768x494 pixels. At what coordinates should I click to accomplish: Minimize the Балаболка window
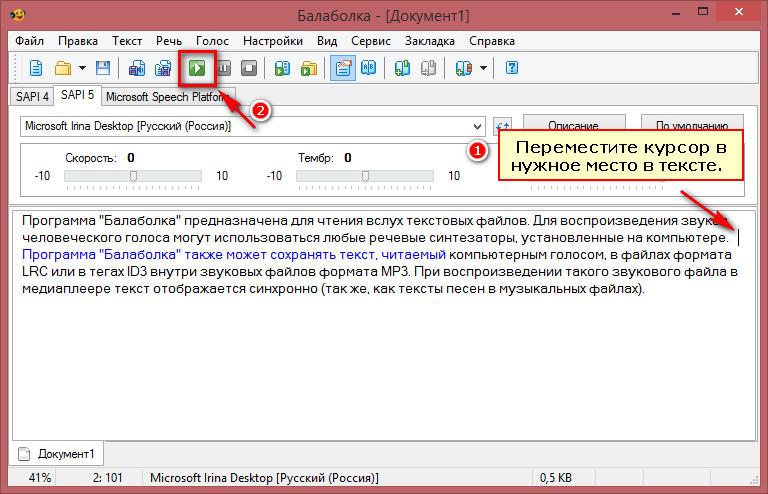point(676,13)
